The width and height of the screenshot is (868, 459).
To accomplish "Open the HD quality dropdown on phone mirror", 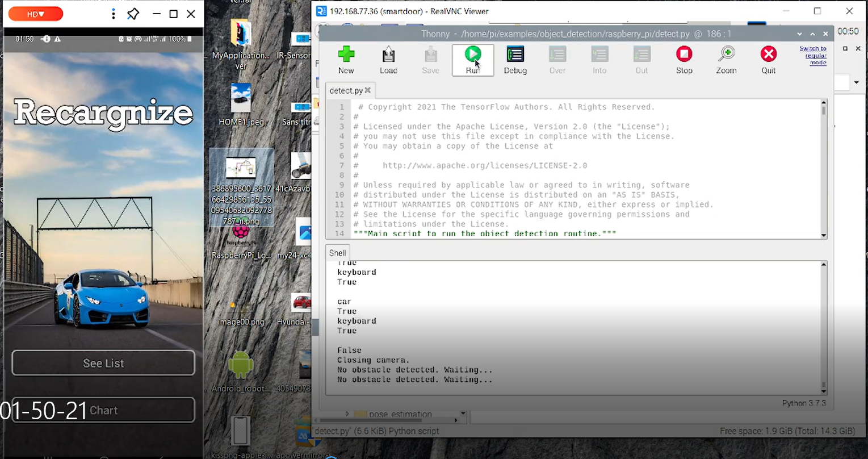I will tap(36, 14).
